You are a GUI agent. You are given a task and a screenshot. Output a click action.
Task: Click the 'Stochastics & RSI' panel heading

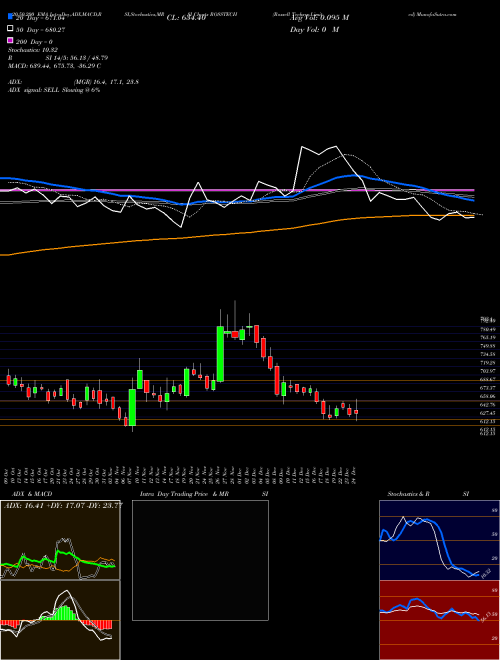pyautogui.click(x=428, y=494)
